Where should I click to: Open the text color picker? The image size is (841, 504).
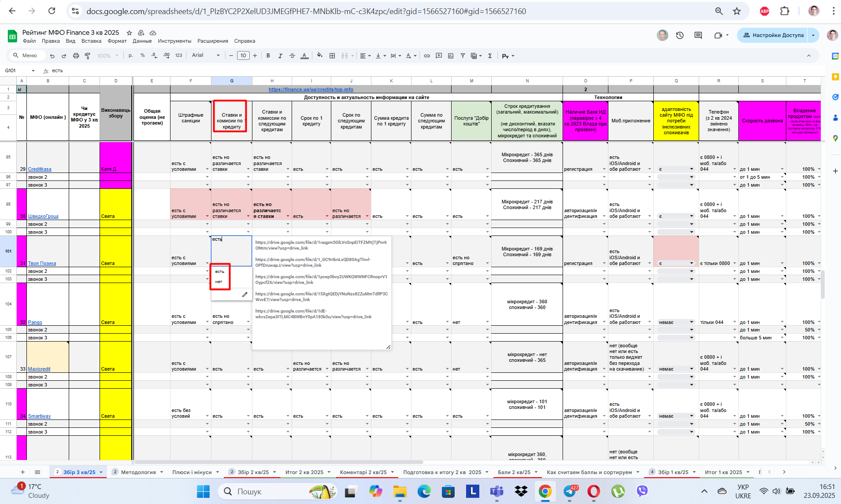(x=304, y=56)
